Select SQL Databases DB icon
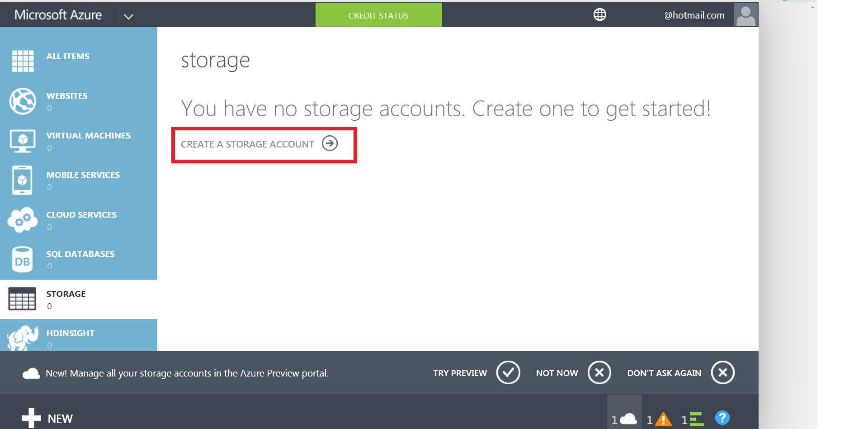The height and width of the screenshot is (429, 868). pyautogui.click(x=23, y=259)
